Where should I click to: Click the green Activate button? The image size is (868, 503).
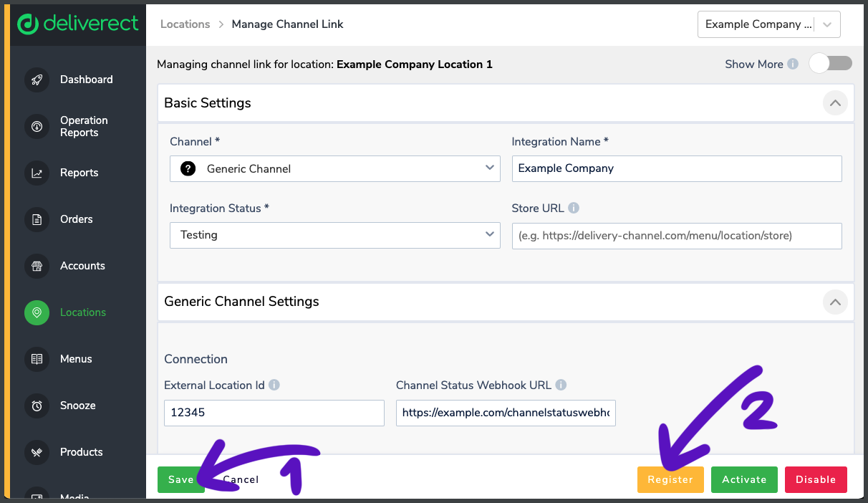tap(744, 479)
